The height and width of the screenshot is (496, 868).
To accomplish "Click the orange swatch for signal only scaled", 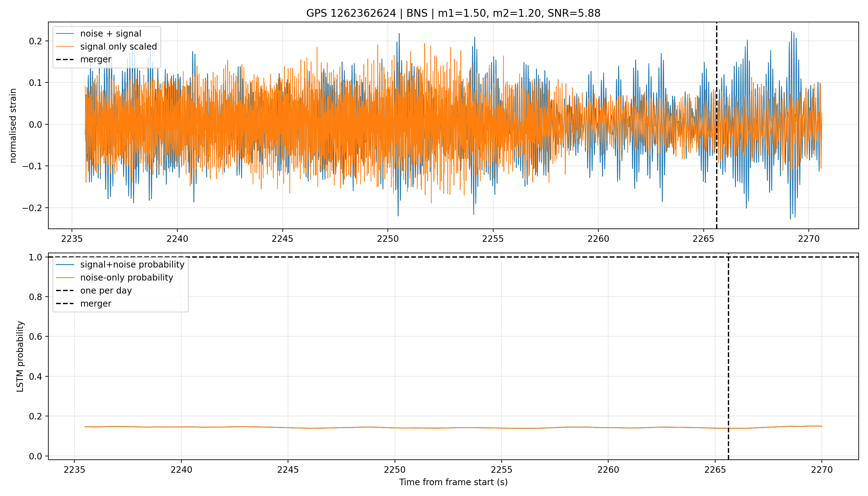I will [65, 46].
